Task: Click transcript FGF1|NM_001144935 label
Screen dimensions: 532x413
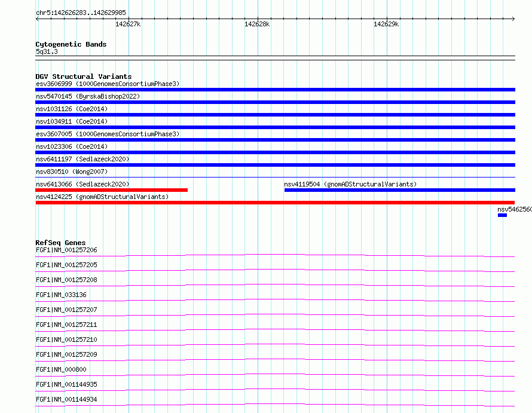Action: [66, 384]
